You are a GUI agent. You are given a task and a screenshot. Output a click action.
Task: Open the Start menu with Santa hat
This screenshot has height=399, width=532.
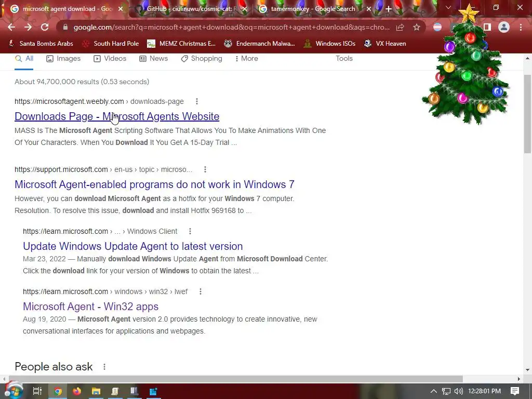[14, 391]
